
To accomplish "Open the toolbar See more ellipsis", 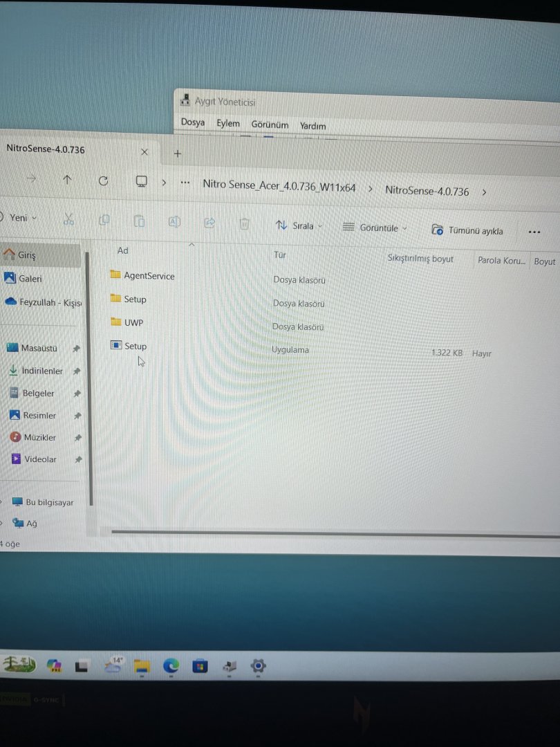I will [534, 232].
